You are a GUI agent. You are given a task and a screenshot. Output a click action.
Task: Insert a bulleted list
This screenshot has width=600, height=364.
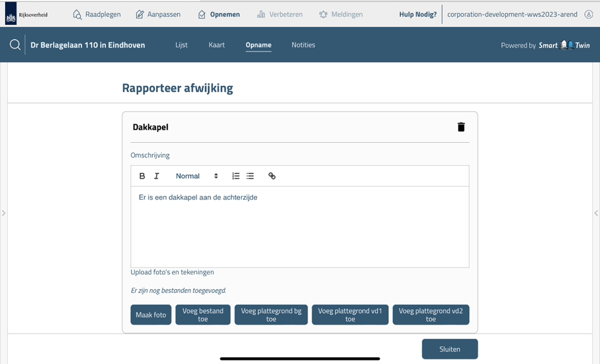(250, 176)
